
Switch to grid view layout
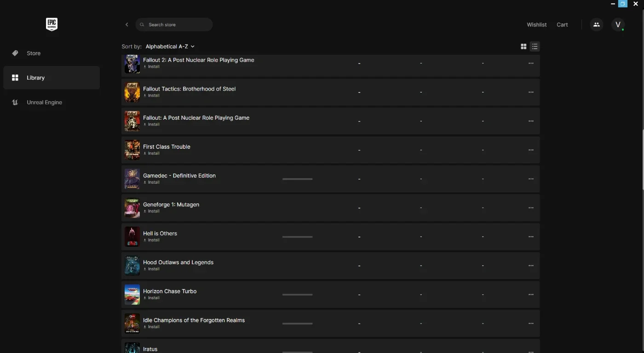(x=523, y=46)
